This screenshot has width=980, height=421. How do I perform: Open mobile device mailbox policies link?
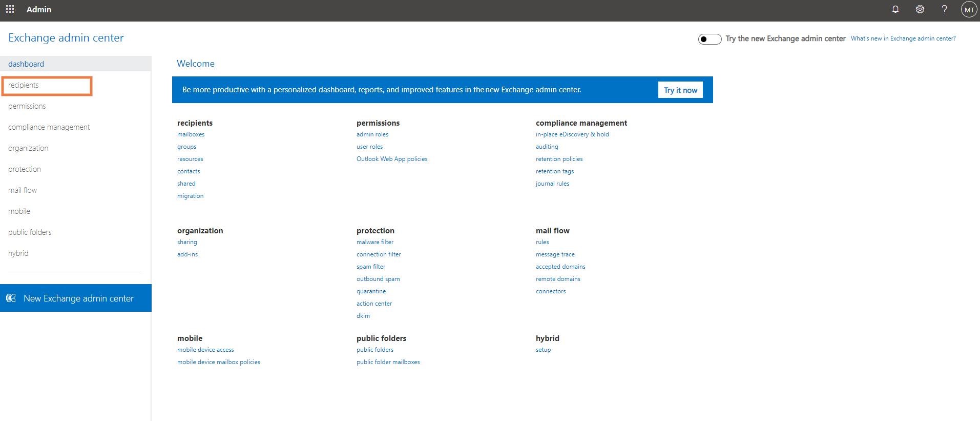[219, 362]
